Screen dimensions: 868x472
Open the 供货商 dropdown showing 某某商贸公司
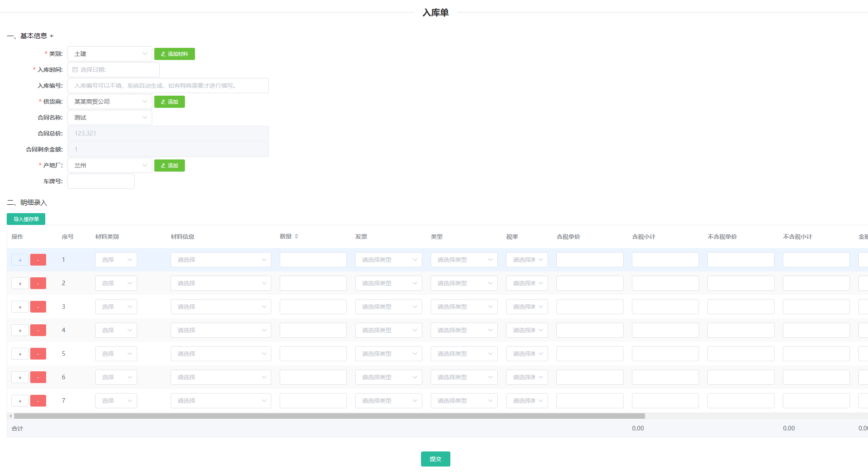(x=110, y=102)
